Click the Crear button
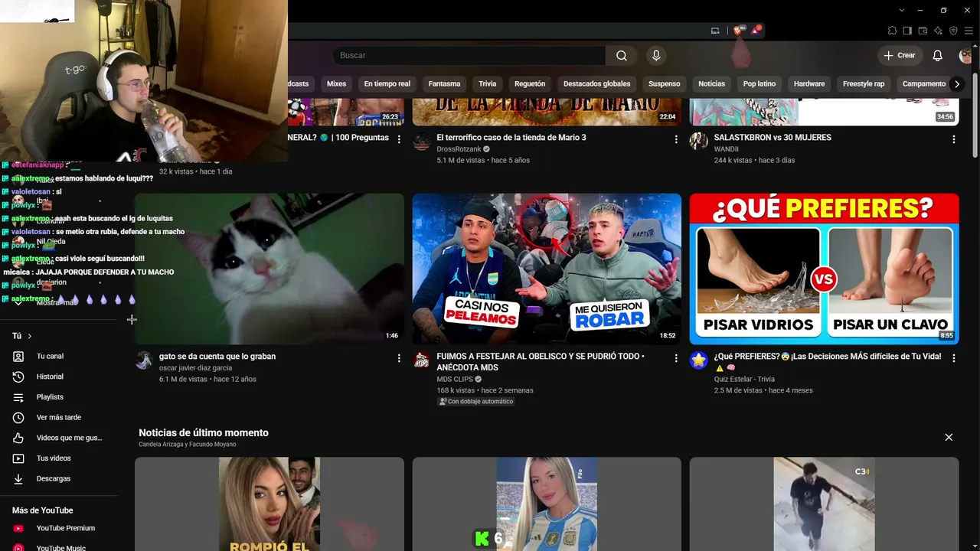 tap(900, 55)
